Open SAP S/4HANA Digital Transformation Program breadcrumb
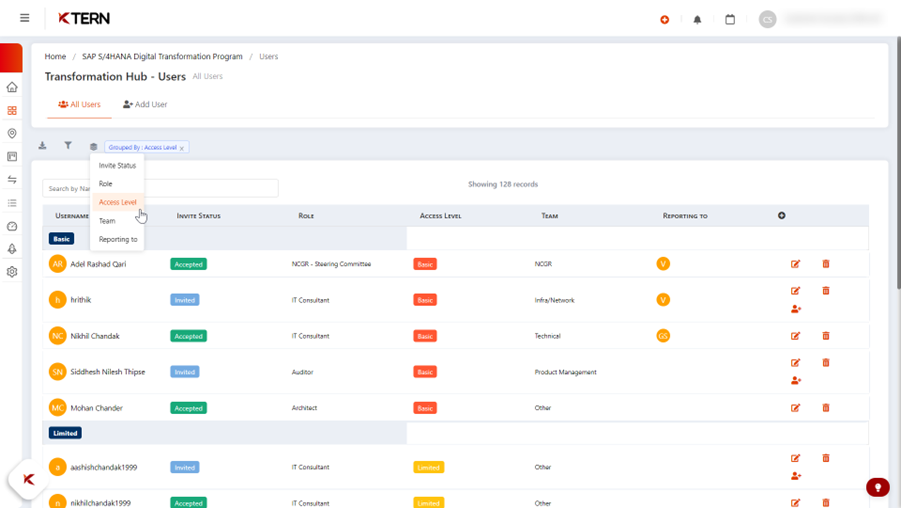The height and width of the screenshot is (508, 901). click(162, 56)
